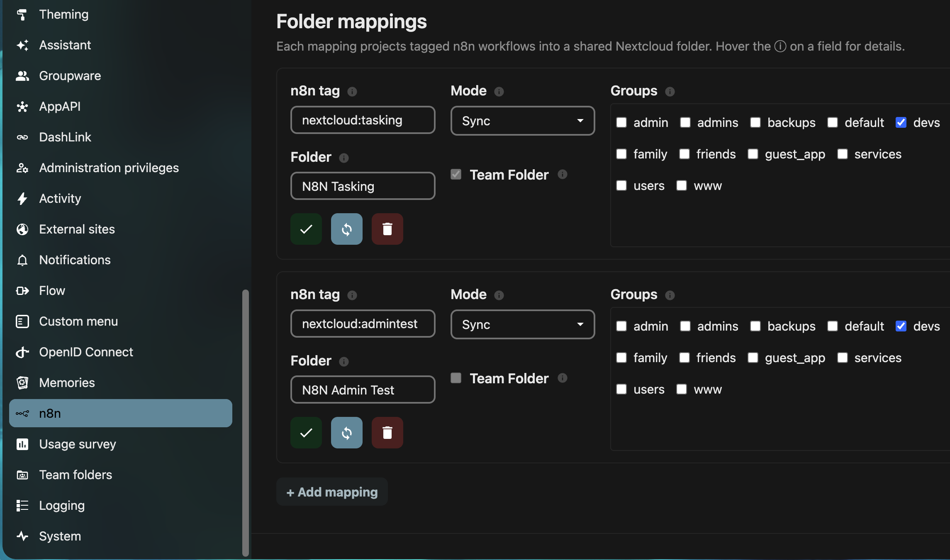Click the sidebar vertical scrollbar
950x560 pixels.
246,422
